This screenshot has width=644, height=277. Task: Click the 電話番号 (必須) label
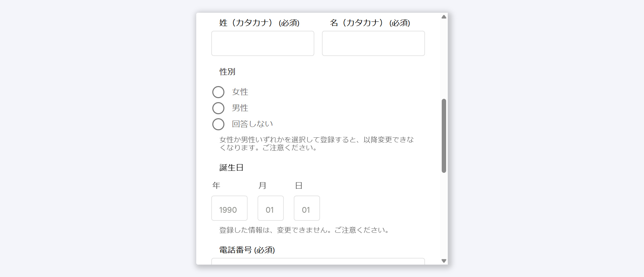pyautogui.click(x=247, y=250)
